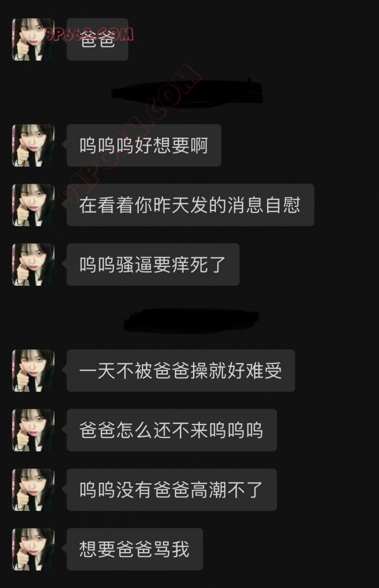This screenshot has height=588, width=379.
Task: Tap the avatar beside the first 爸爸 message
Action: click(34, 39)
